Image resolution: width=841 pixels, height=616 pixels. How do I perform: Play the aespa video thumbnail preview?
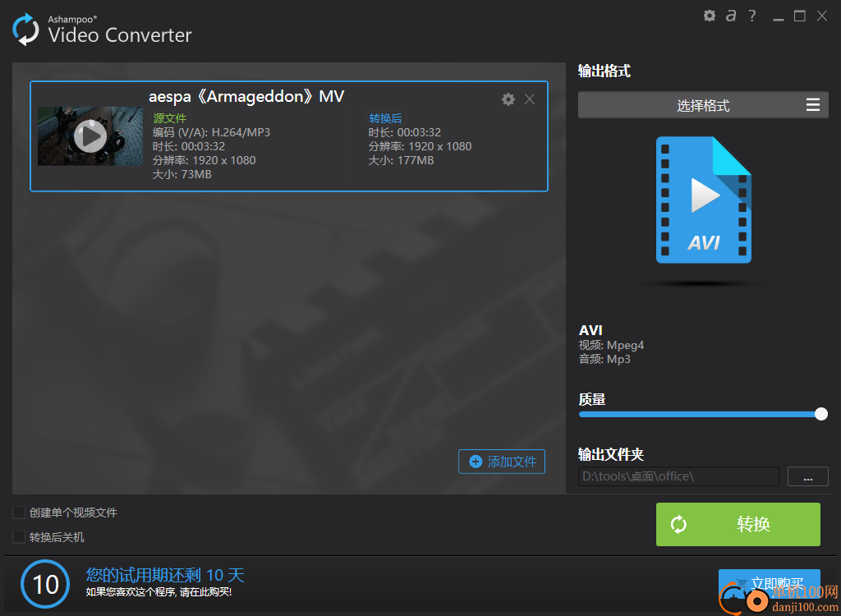coord(90,136)
